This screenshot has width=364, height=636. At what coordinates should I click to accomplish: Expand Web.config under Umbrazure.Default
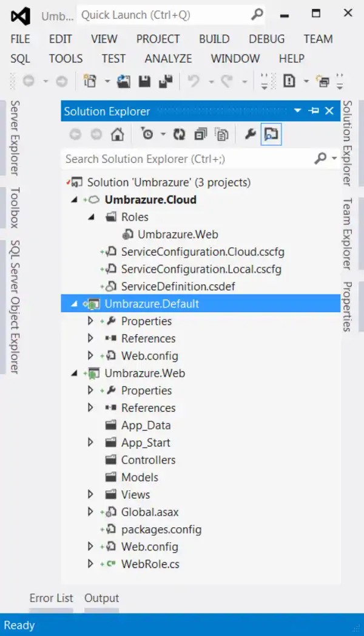point(90,356)
